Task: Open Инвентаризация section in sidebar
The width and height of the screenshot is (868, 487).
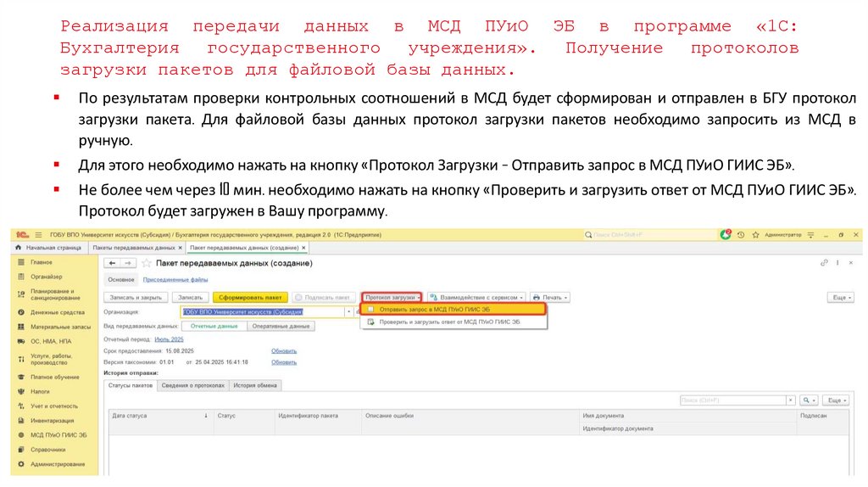Action: (52, 421)
